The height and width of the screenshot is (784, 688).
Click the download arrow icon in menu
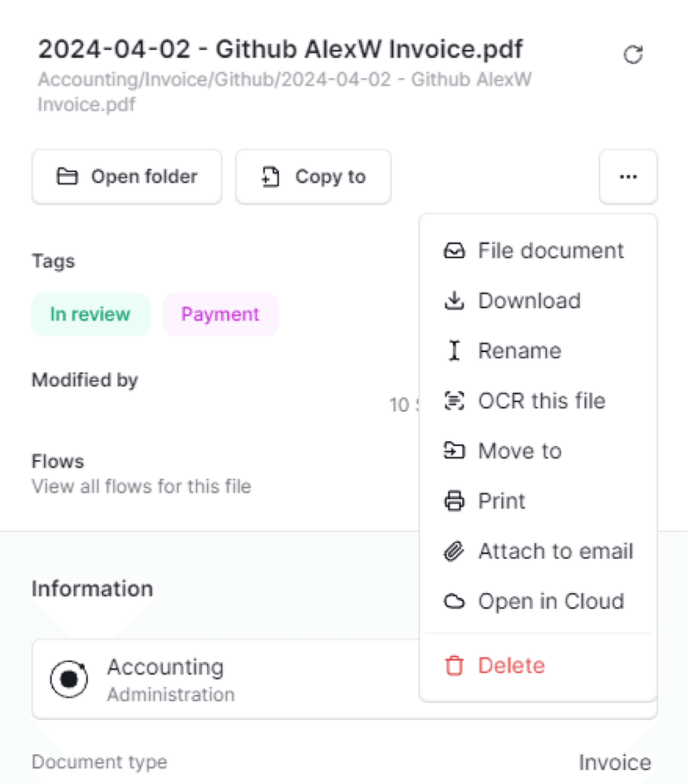click(x=454, y=301)
